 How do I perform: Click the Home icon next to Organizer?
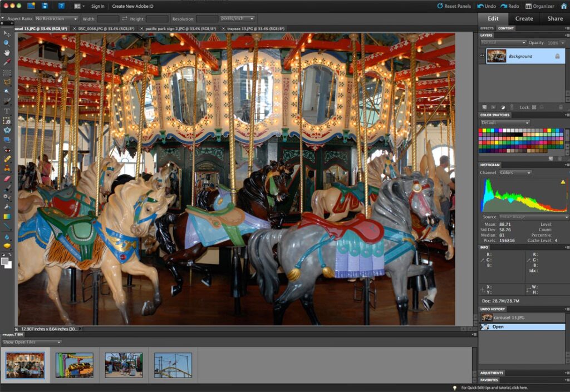(563, 6)
